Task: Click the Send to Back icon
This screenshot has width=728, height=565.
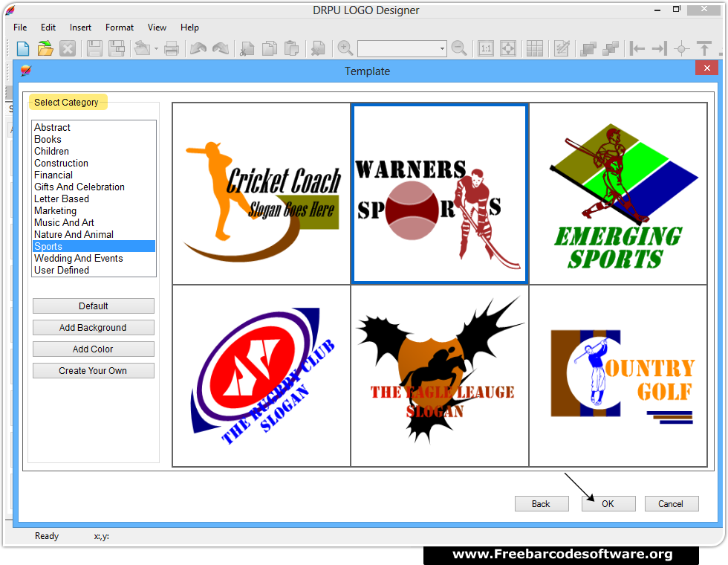Action: 611,48
